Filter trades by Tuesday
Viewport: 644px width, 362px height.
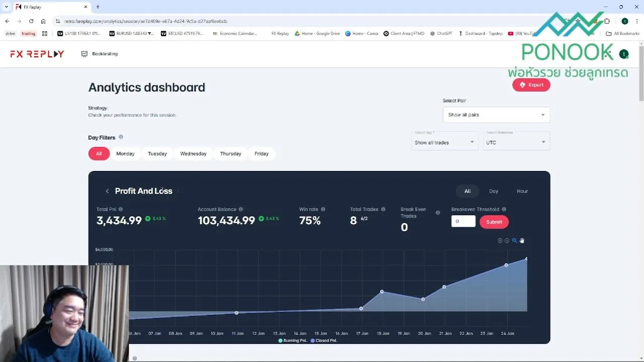pos(157,153)
